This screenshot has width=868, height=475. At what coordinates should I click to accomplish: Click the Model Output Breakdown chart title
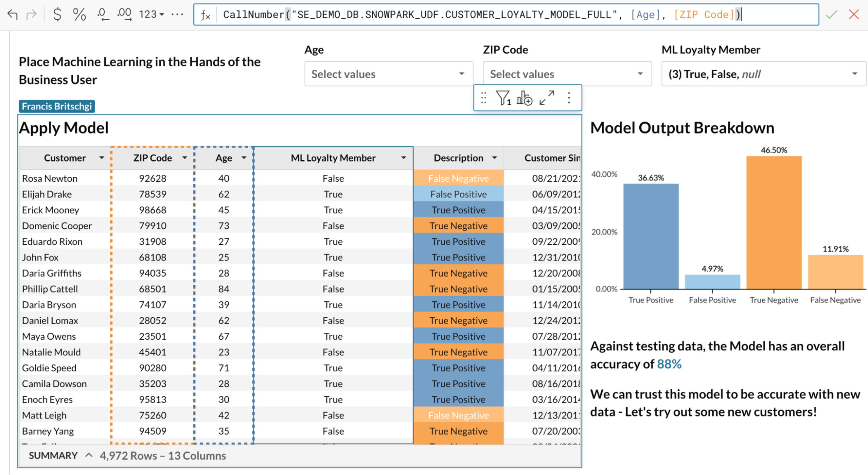pos(682,128)
